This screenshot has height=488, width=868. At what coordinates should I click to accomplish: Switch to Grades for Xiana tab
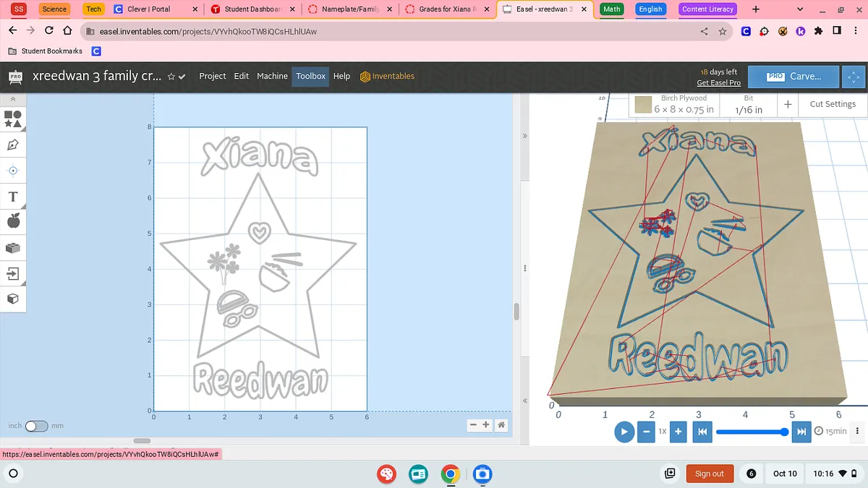[x=448, y=9]
